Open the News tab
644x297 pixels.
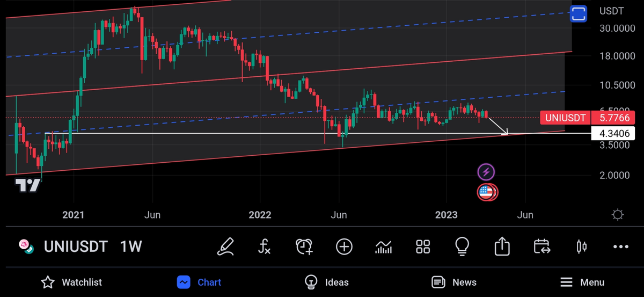pyautogui.click(x=453, y=282)
